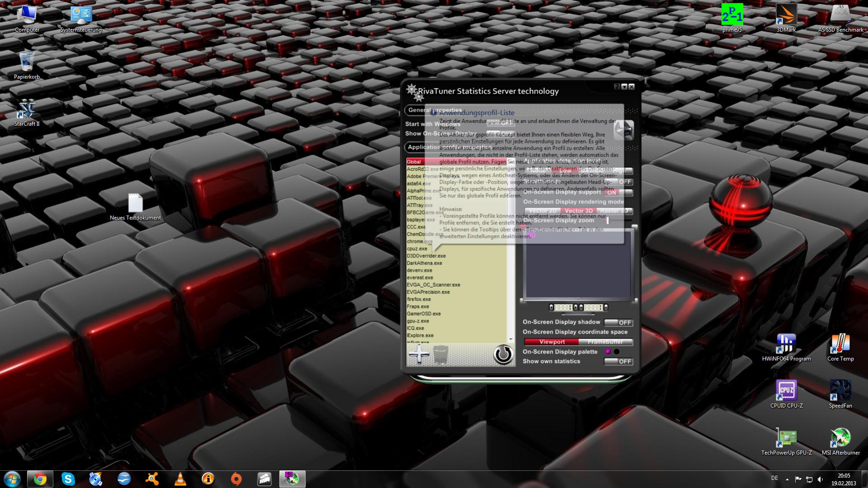
Task: Open the CPUID CPU-Z desktop shortcut
Action: (787, 394)
